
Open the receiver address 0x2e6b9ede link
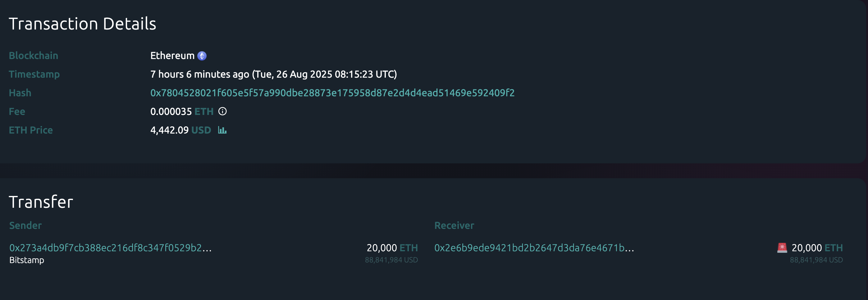pos(534,248)
